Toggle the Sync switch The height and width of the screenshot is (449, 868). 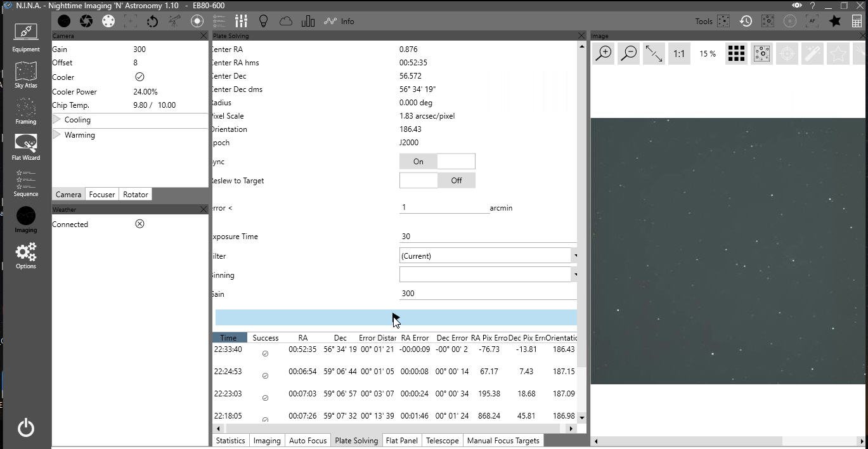(x=437, y=162)
